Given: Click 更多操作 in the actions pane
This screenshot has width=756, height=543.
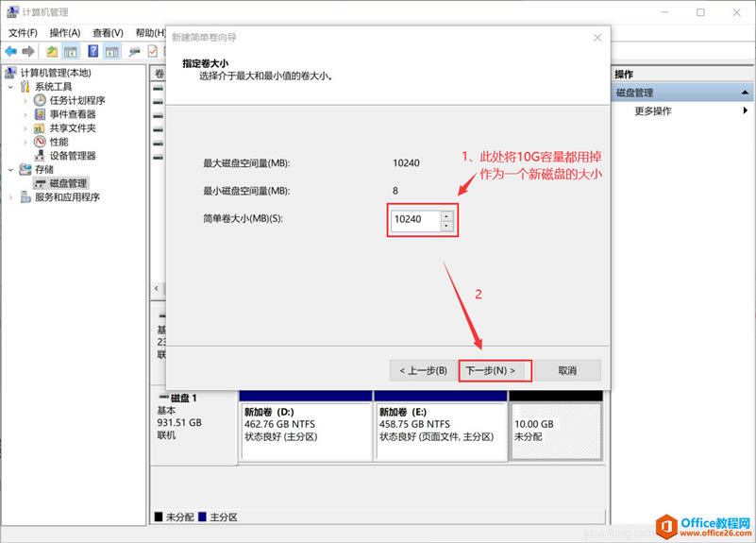Looking at the screenshot, I should click(653, 110).
